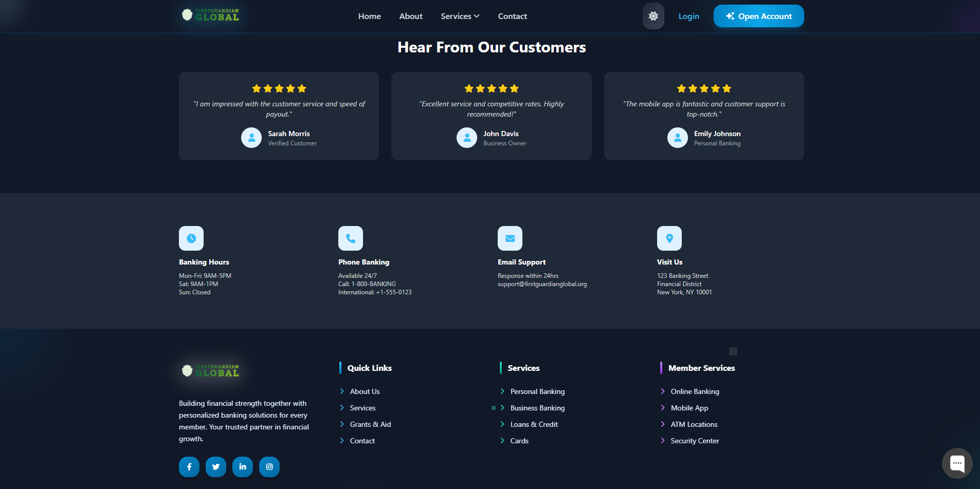Open the LinkedIn social icon

(243, 467)
